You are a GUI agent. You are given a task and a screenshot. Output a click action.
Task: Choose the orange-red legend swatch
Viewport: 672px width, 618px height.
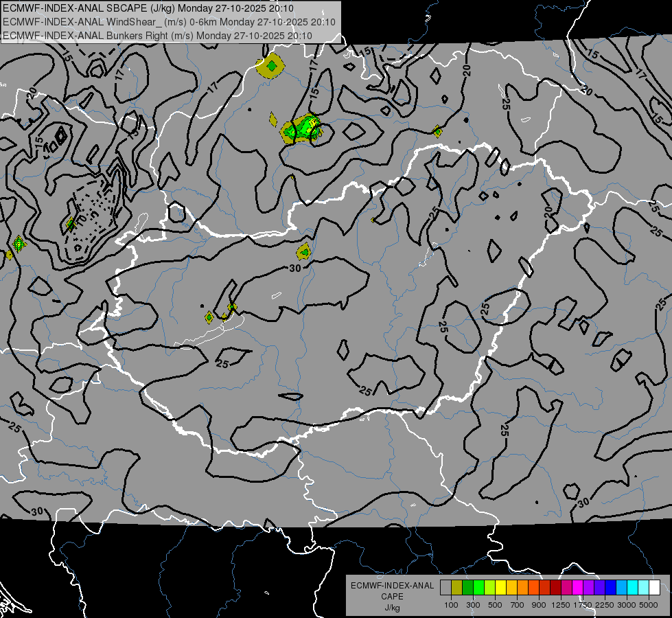click(x=534, y=587)
